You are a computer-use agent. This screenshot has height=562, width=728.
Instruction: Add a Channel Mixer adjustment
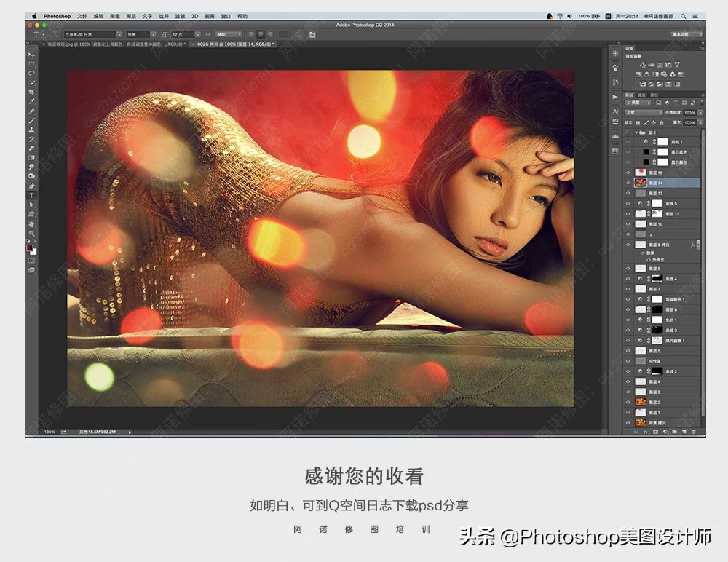pyautogui.click(x=673, y=74)
